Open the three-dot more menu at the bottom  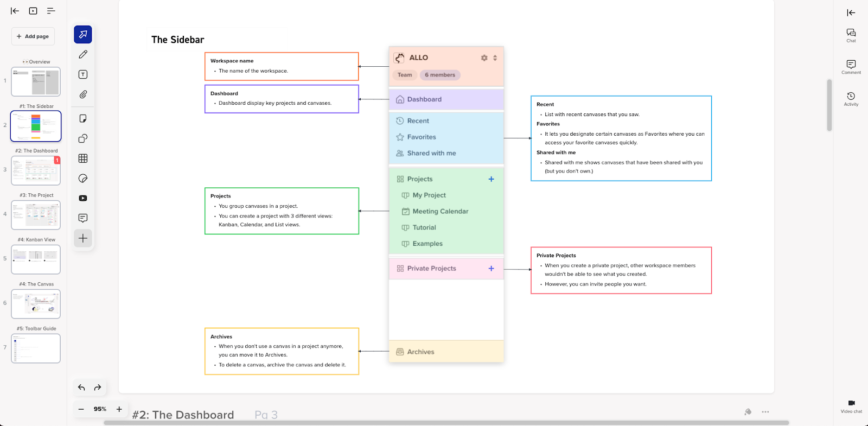point(765,412)
